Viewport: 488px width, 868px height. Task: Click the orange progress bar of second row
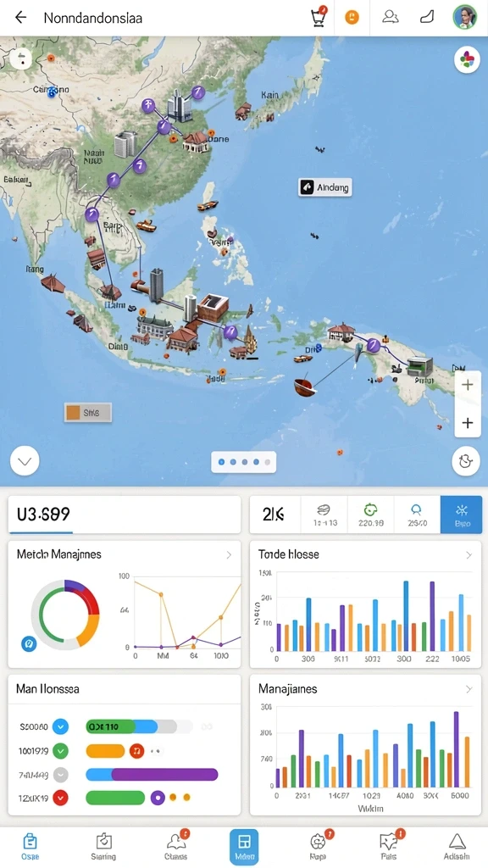pos(105,751)
